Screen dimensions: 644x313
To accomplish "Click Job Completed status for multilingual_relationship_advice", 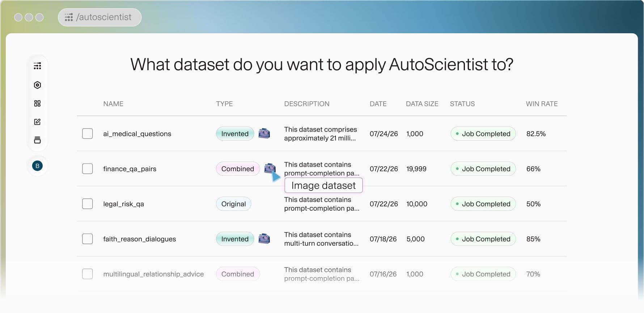I will pyautogui.click(x=483, y=274).
